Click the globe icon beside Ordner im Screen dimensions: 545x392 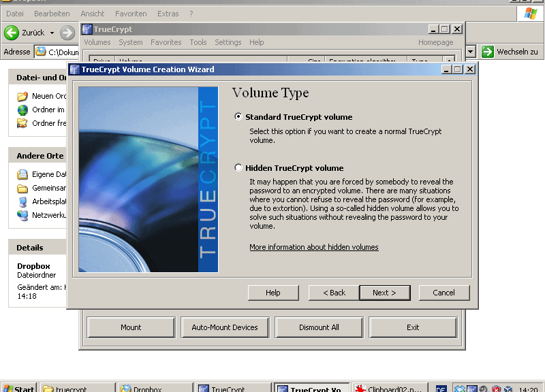click(x=22, y=110)
